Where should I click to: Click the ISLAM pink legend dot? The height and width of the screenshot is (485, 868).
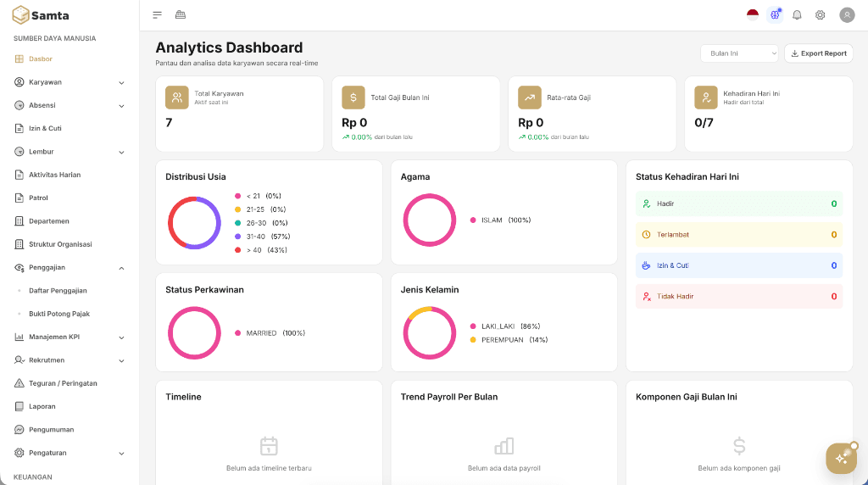pos(473,220)
